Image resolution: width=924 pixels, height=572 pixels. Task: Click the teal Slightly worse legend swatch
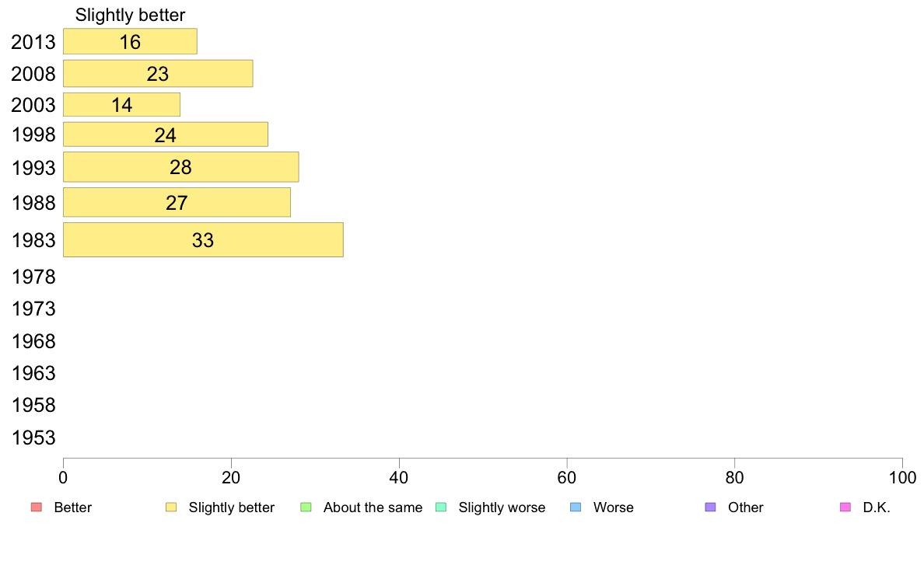[x=441, y=507]
